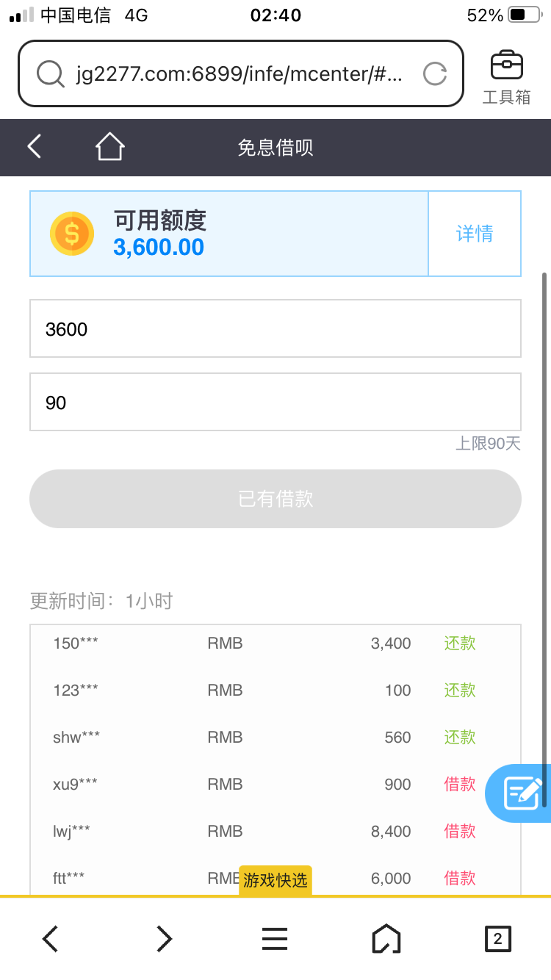Viewport: 551px width, 980px height.
Task: Reload the page with refresh icon
Action: click(x=435, y=73)
